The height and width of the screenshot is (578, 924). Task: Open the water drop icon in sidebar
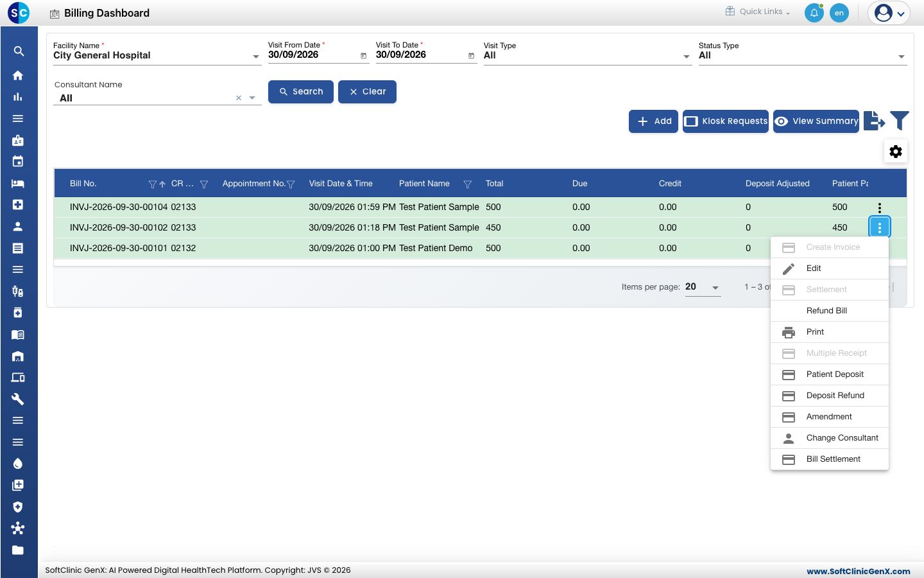pos(18,464)
